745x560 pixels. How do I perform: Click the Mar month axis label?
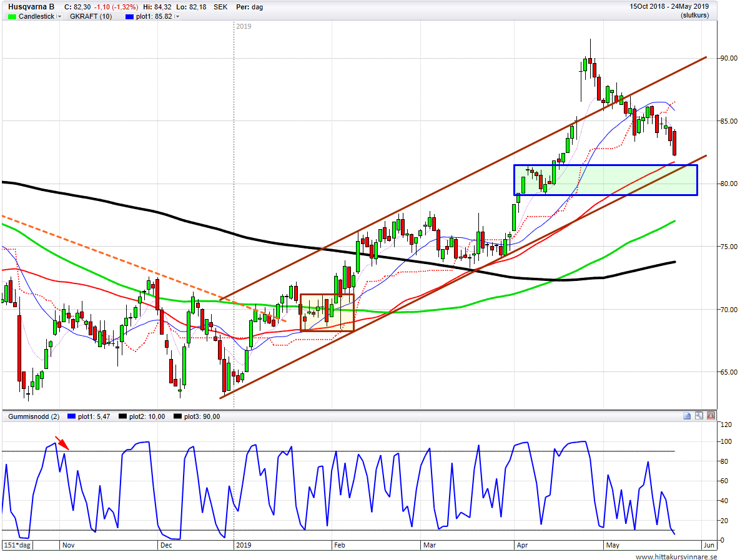[x=430, y=545]
